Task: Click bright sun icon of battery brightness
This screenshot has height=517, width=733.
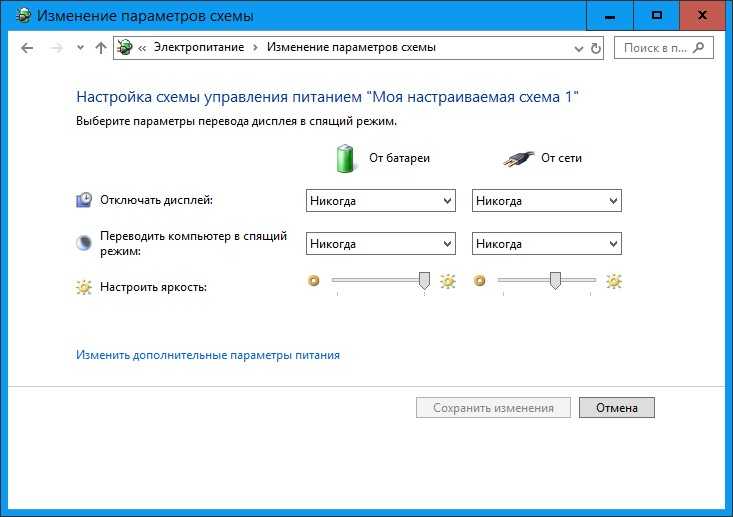Action: click(x=447, y=281)
